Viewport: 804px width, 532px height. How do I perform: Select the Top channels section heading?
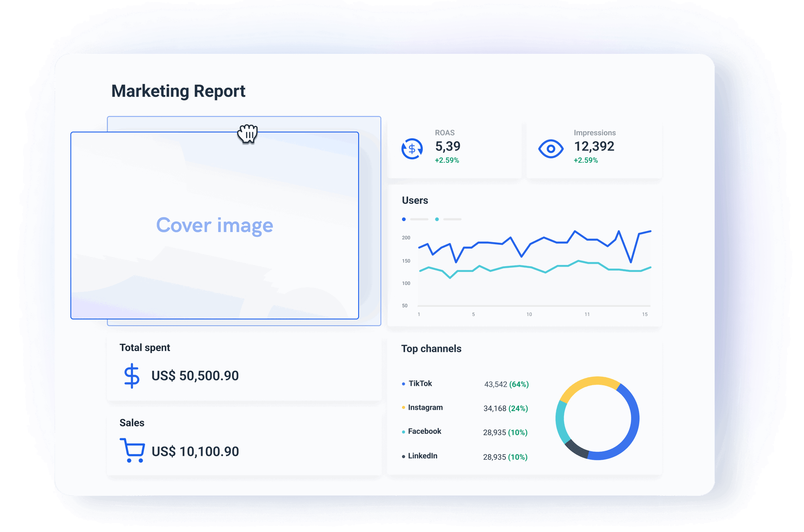pyautogui.click(x=431, y=349)
